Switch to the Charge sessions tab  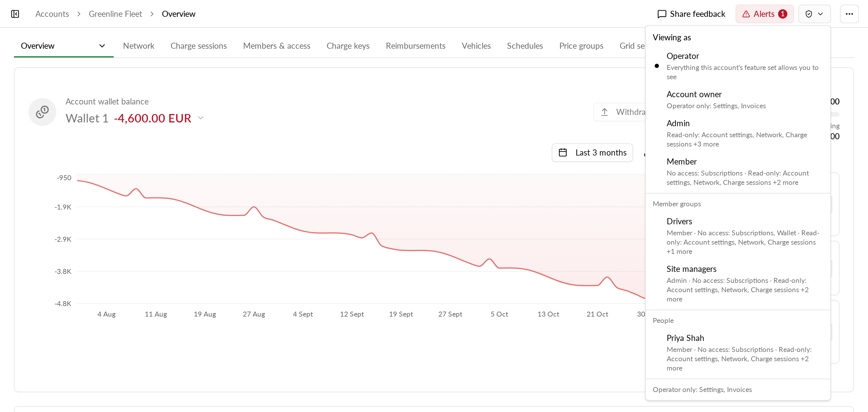[198, 46]
